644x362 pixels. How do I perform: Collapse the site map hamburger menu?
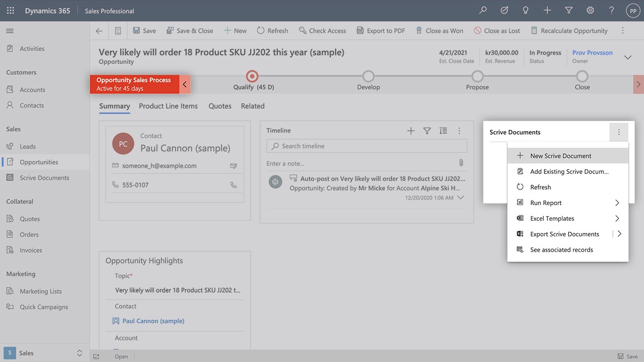[x=10, y=31]
